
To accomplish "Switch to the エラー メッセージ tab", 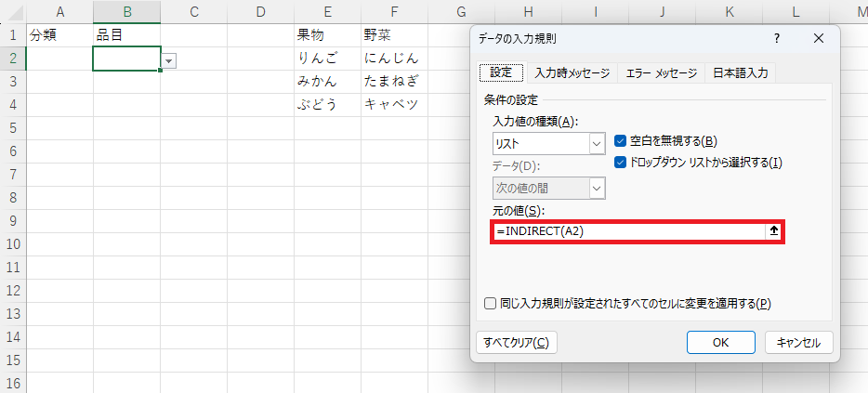I will 661,73.
